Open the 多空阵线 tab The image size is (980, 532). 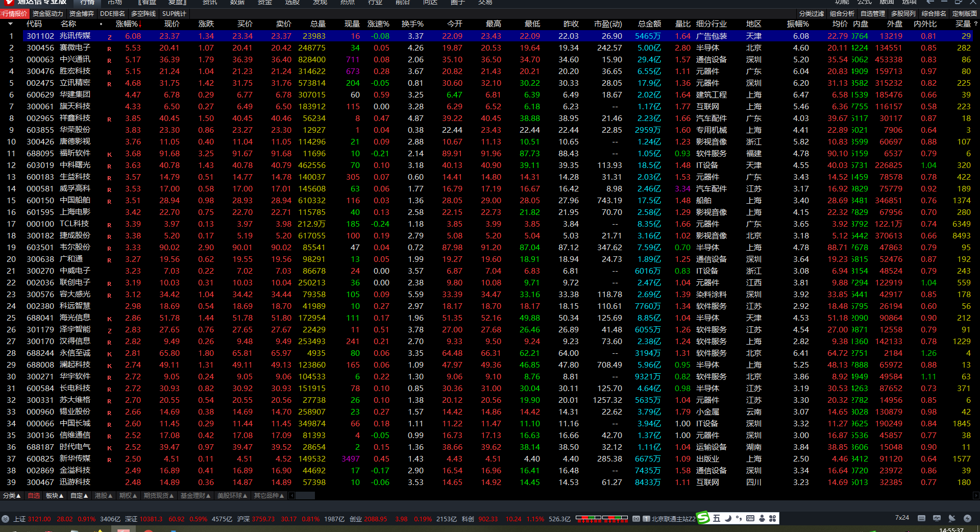[x=143, y=14]
